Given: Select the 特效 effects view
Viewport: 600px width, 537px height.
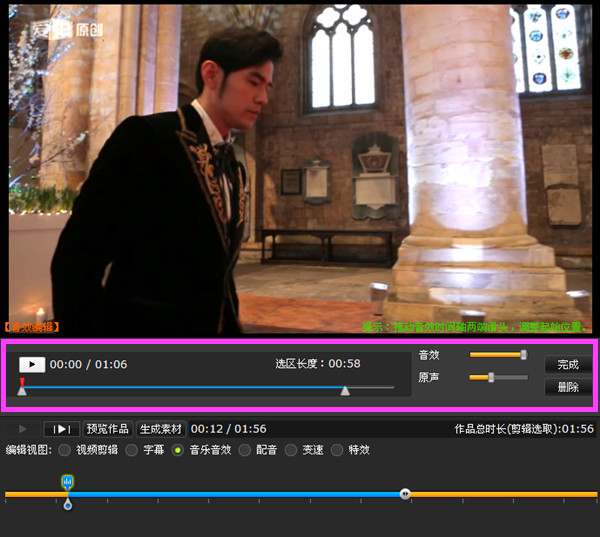Looking at the screenshot, I should [x=337, y=451].
